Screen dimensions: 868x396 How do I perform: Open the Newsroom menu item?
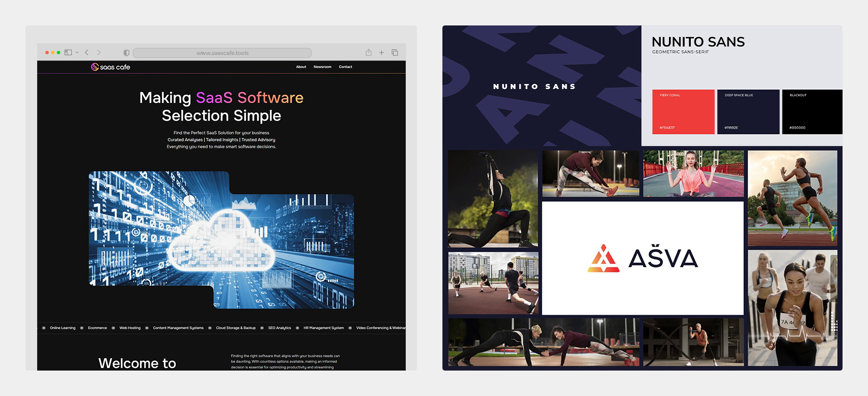[x=322, y=67]
